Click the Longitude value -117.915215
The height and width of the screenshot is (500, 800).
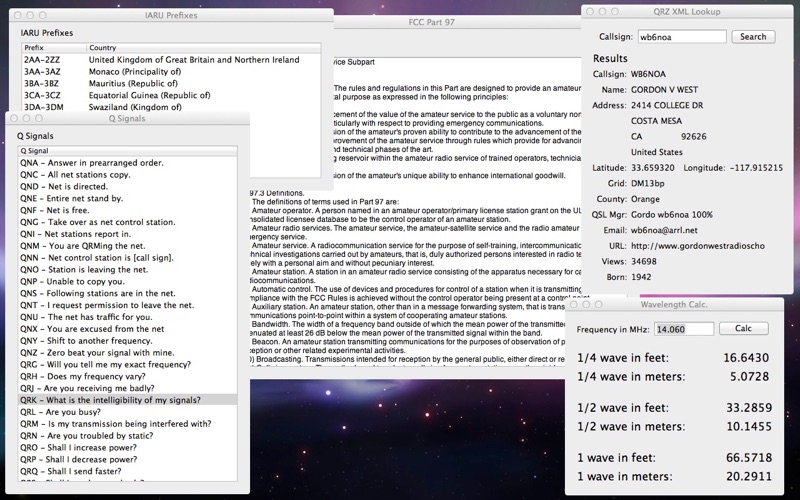point(756,167)
